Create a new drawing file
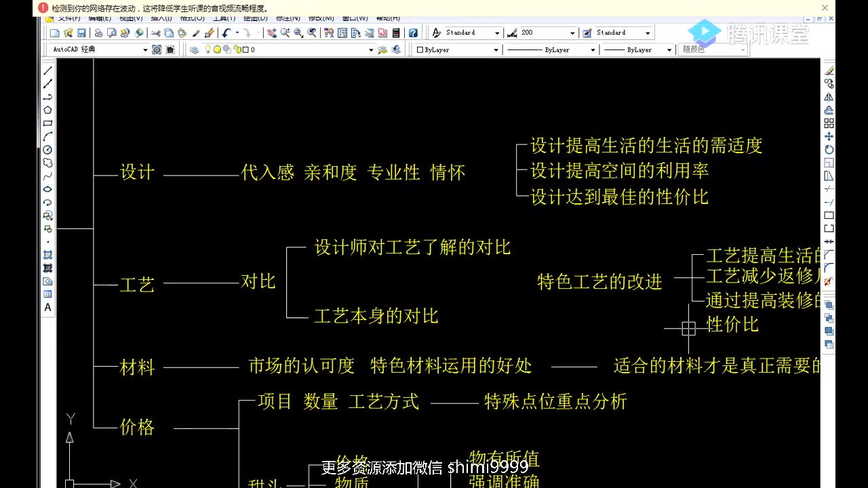 pos(55,33)
